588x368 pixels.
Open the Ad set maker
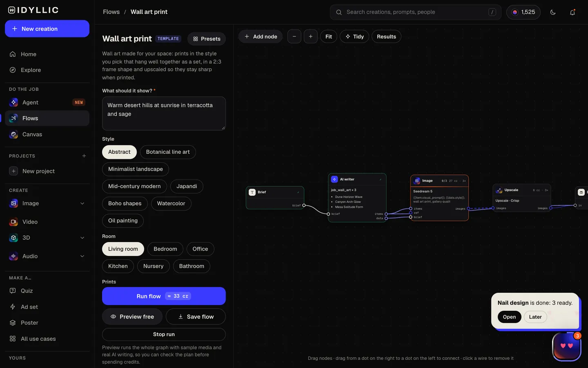pos(47,307)
